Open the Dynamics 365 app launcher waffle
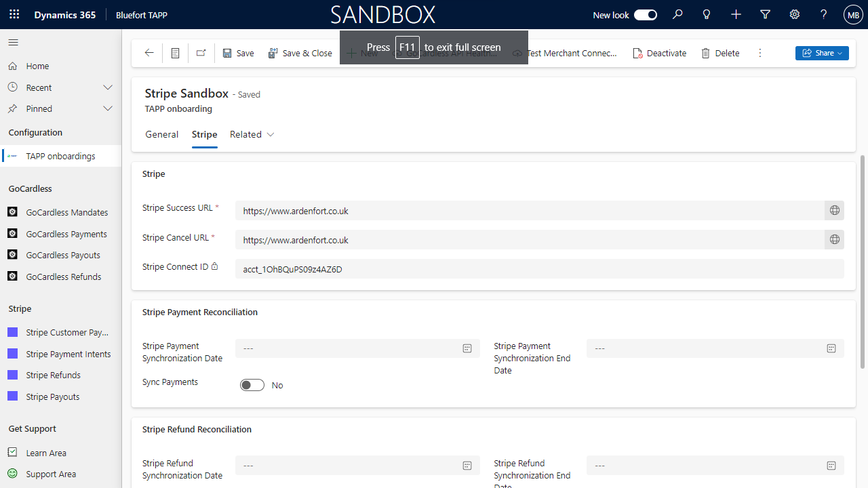868x488 pixels. pyautogui.click(x=14, y=14)
